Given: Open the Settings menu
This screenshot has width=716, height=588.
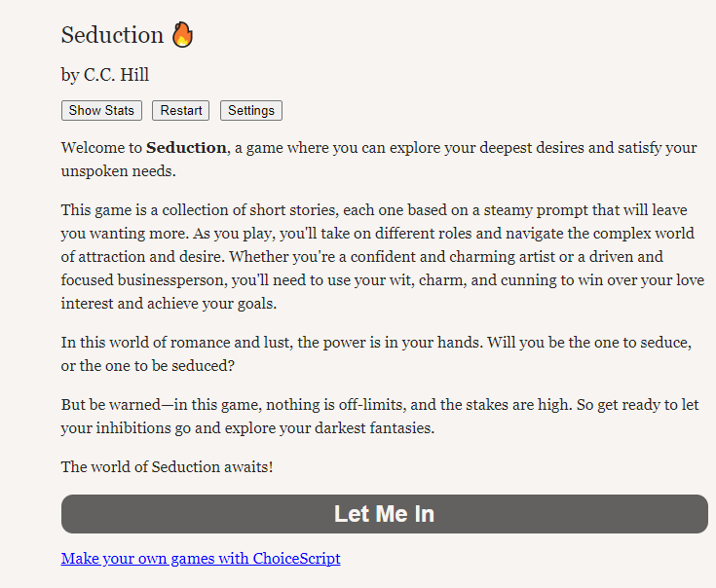Looking at the screenshot, I should coord(251,110).
